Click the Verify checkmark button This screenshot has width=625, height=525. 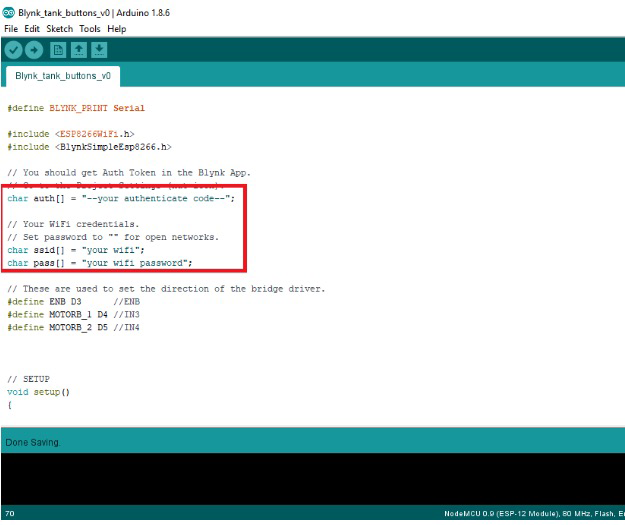pos(13,50)
